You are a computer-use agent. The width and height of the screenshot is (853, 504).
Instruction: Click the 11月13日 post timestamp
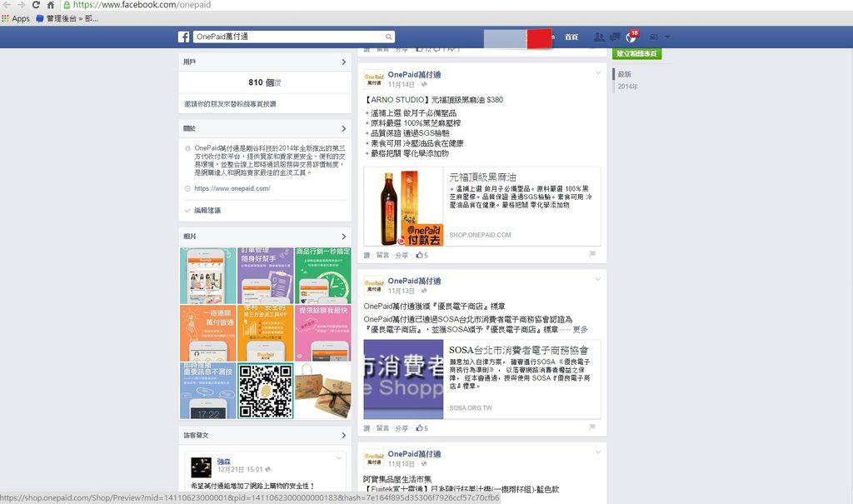(x=401, y=292)
